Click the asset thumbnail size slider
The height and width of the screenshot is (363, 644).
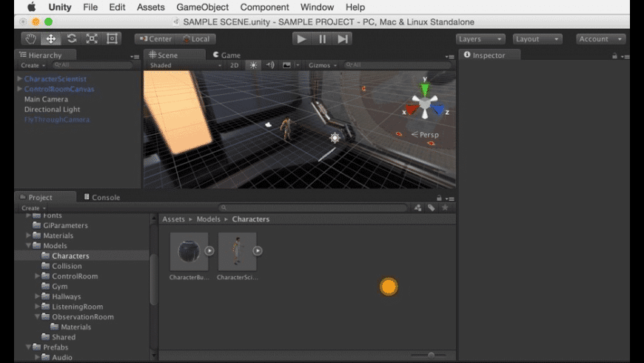(431, 355)
